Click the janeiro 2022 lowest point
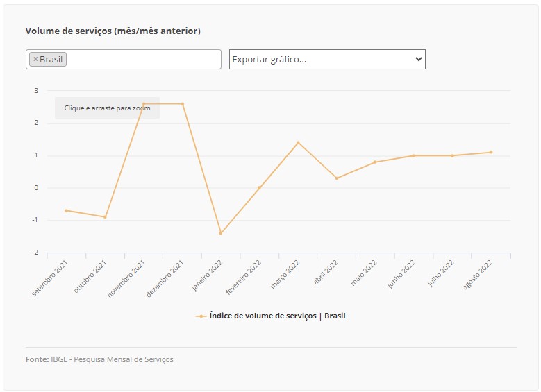541x392 pixels. point(221,233)
